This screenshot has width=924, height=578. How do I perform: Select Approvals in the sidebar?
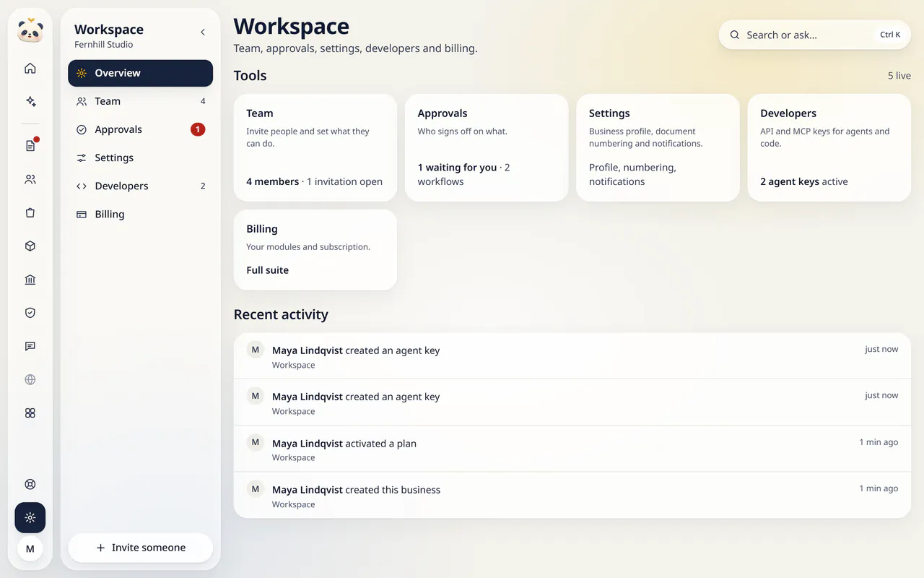click(141, 129)
